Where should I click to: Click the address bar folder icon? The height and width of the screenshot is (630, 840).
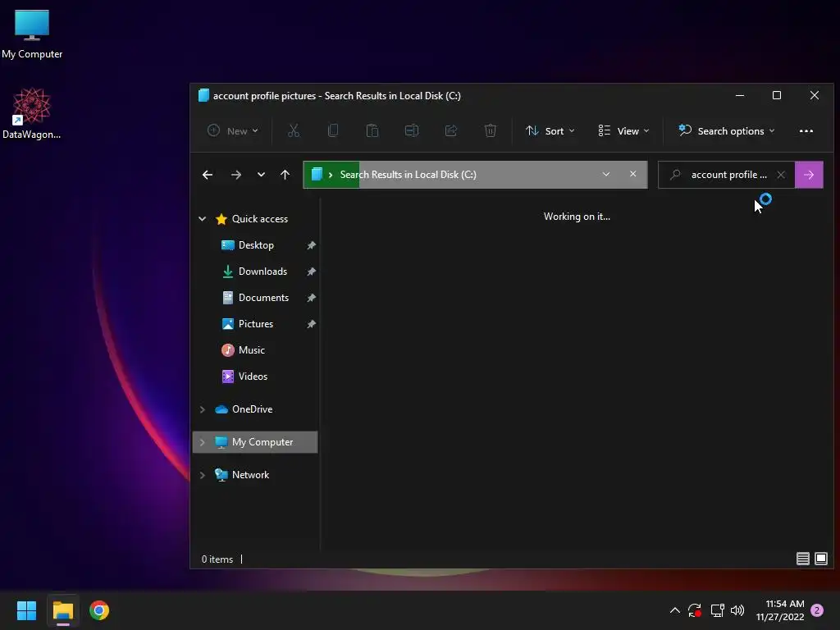tap(317, 174)
